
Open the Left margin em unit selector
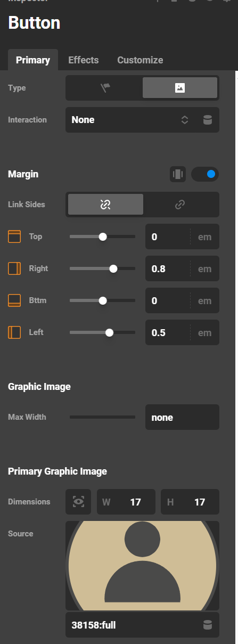[204, 333]
